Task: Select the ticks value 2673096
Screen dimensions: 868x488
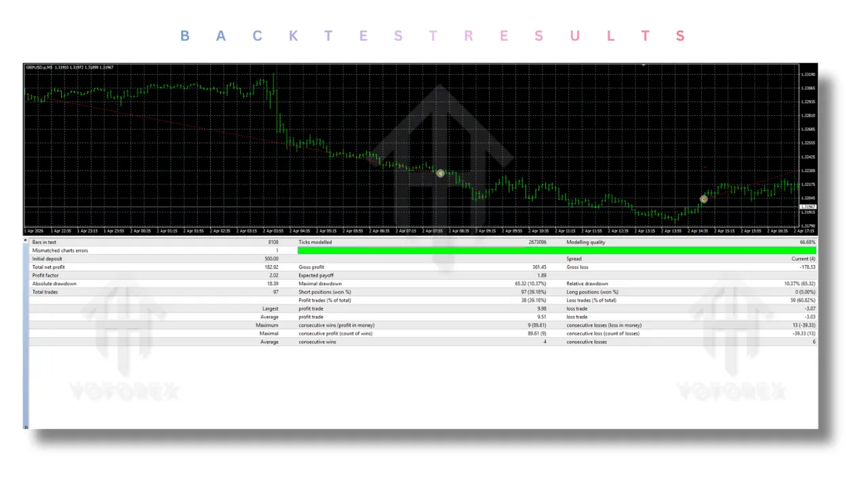Action: [537, 242]
